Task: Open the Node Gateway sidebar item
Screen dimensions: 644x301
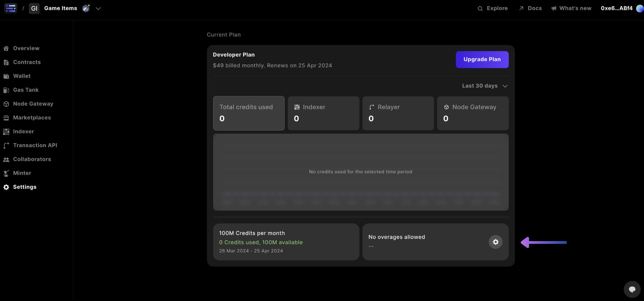Action: point(33,104)
